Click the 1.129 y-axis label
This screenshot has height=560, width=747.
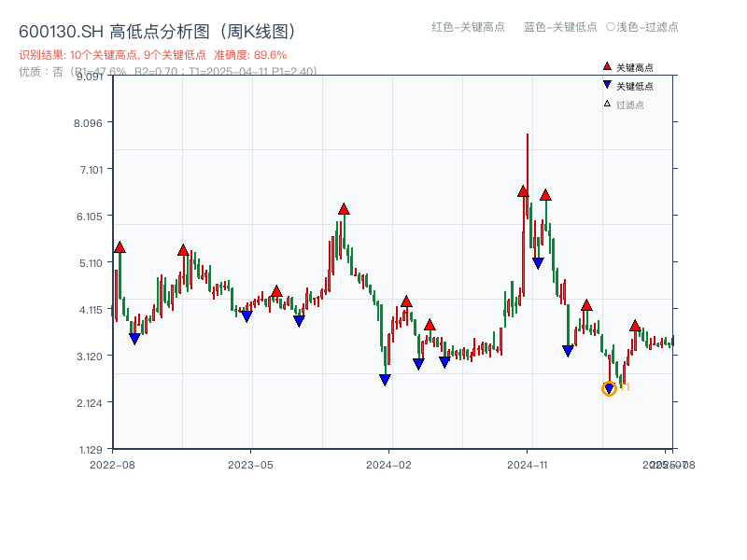[x=91, y=450]
